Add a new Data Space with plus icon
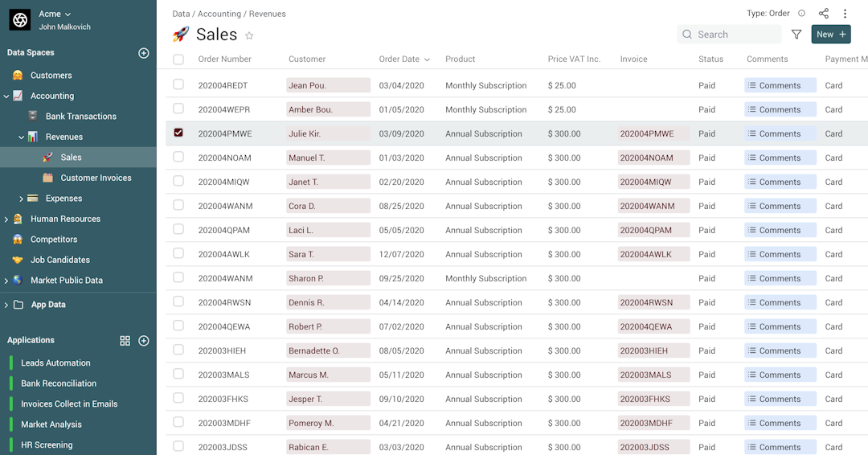Image resolution: width=868 pixels, height=455 pixels. 144,53
